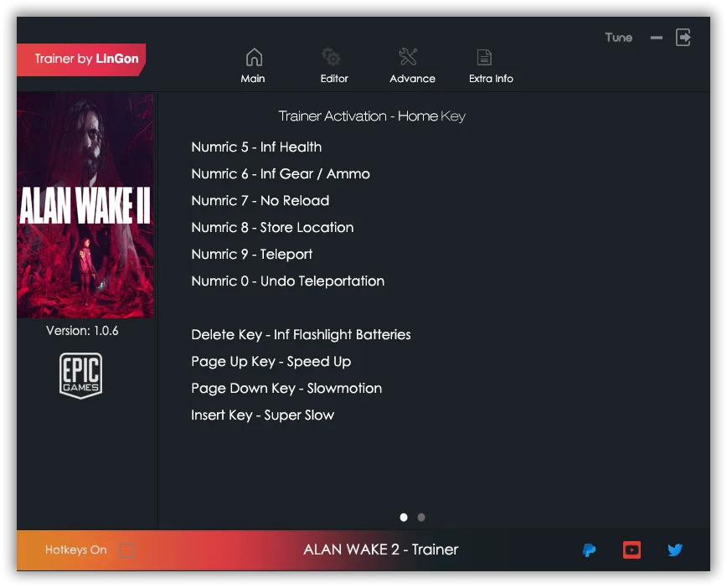Select the Teleport cheat line

(x=252, y=254)
